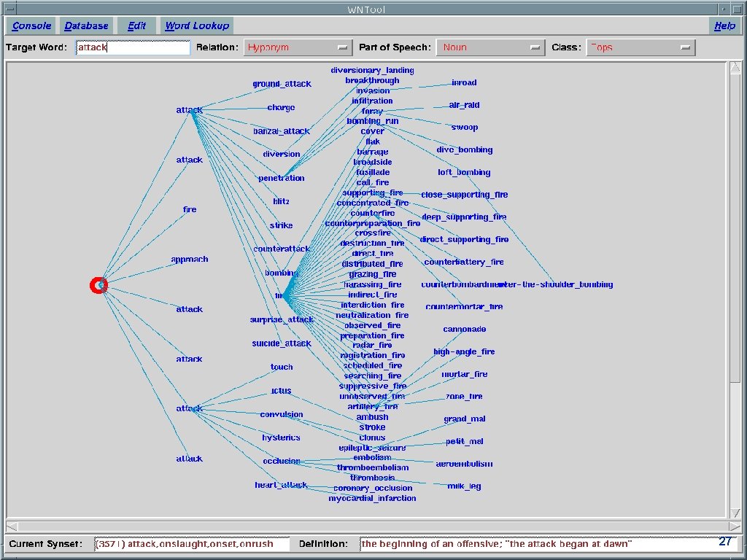Screen dimensions: 747x560
Task: Open the Relation dropdown showing Hyponym
Action: [298, 47]
